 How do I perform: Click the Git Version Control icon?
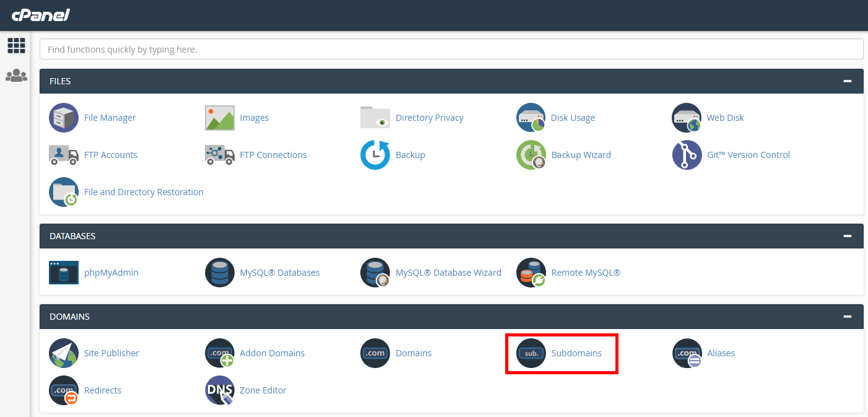[687, 155]
